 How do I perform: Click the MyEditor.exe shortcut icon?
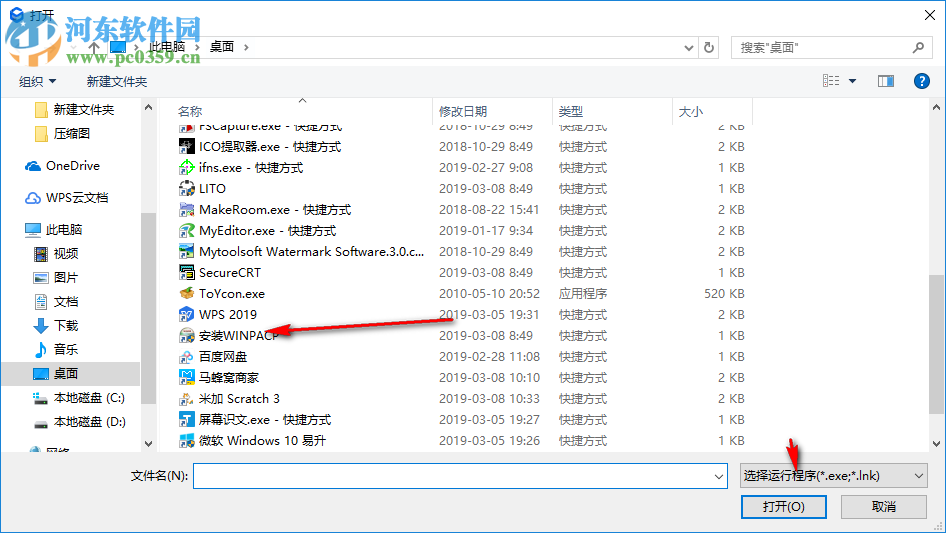(x=187, y=231)
